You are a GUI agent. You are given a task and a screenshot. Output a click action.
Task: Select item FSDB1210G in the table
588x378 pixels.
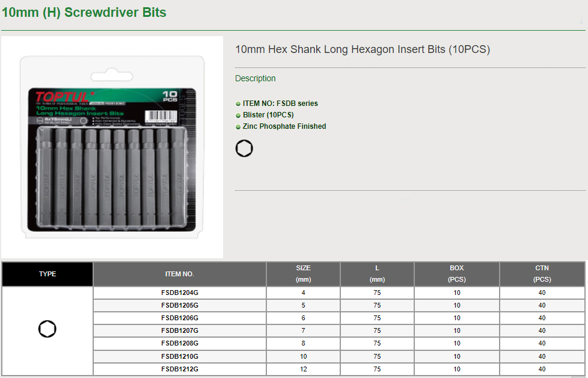(179, 356)
